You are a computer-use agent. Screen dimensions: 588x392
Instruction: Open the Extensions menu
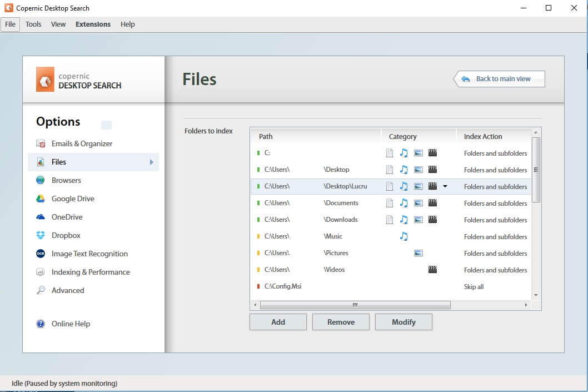(x=93, y=24)
